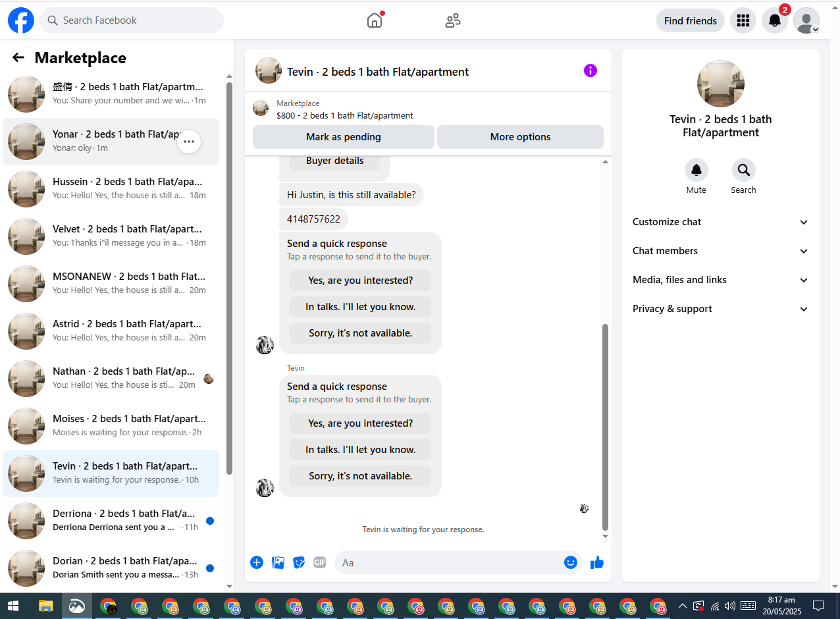Click Find friends button
840x619 pixels.
click(x=691, y=20)
